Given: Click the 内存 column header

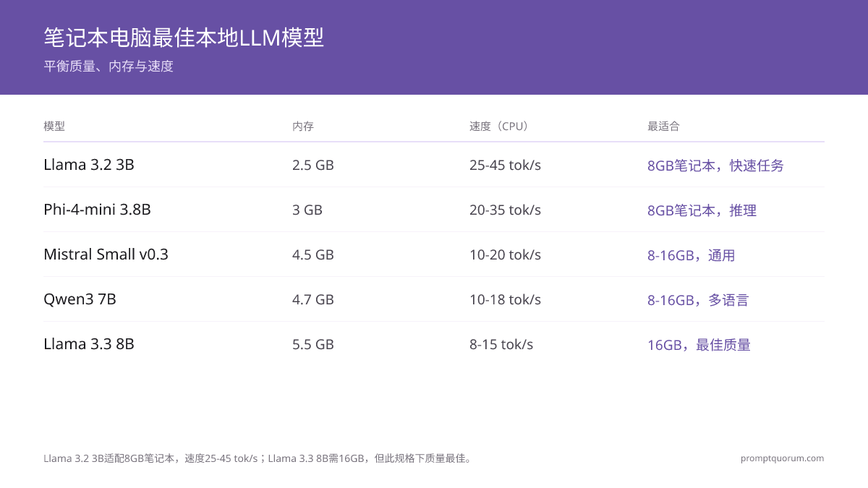Looking at the screenshot, I should tap(303, 127).
